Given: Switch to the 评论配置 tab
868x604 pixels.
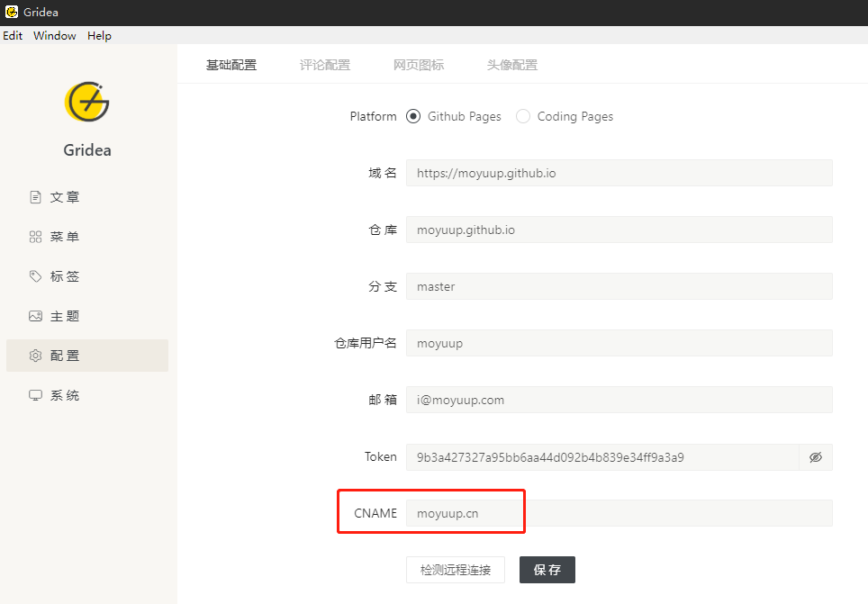Looking at the screenshot, I should tap(325, 65).
